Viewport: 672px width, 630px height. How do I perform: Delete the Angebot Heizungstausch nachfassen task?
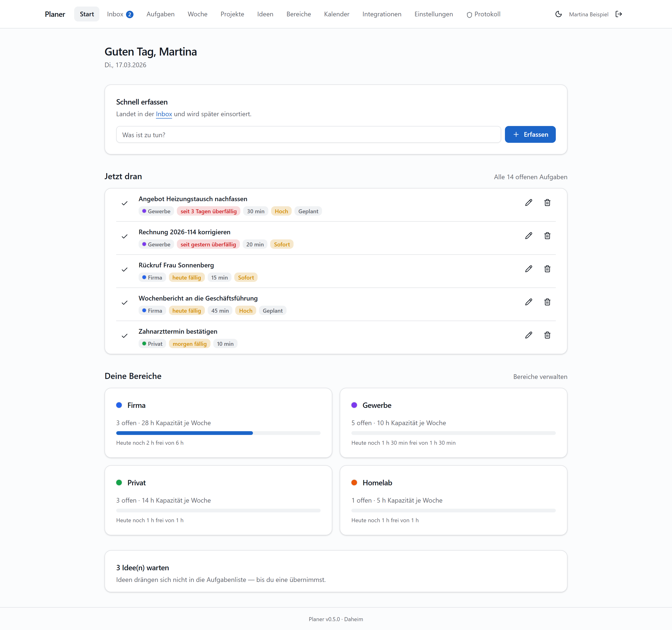(x=547, y=203)
